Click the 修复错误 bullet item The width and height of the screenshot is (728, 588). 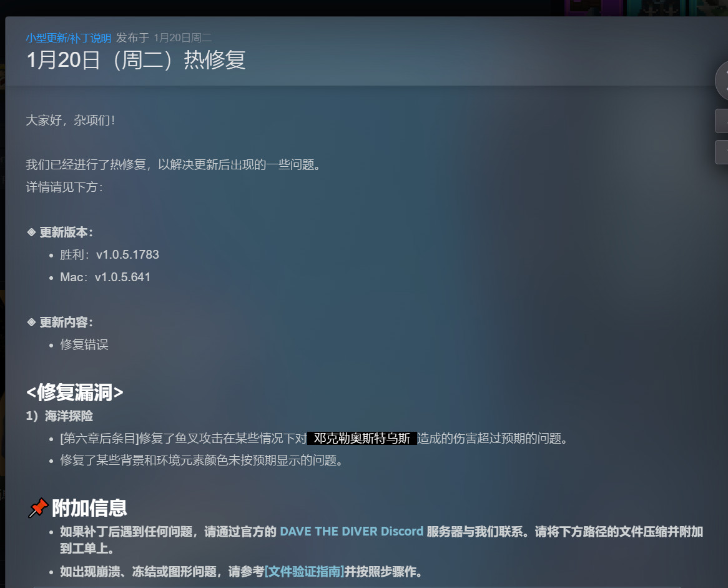84,345
